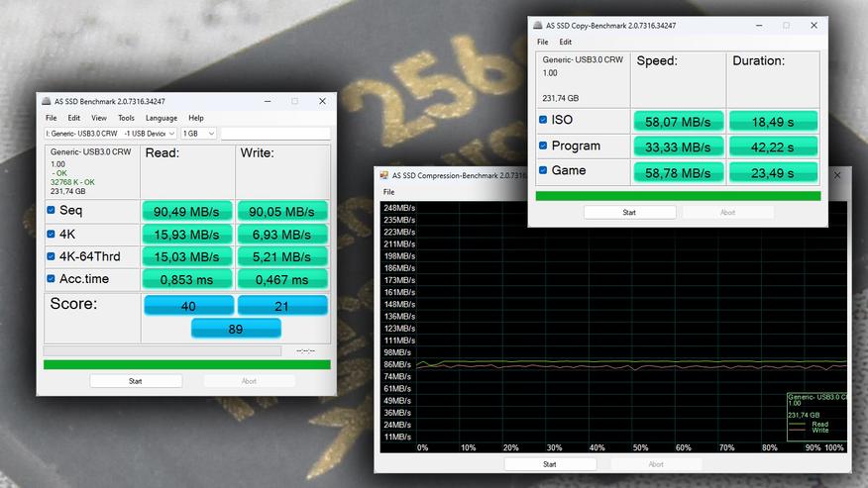
Task: Click the AS SSD Benchmark title bar icon
Action: (47, 101)
